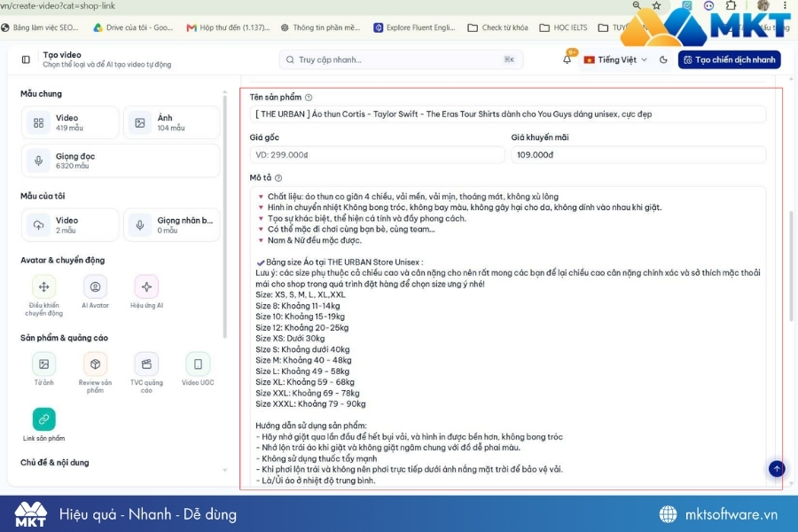
Task: Click the Giọng nhân bản microphone icon
Action: click(x=140, y=225)
